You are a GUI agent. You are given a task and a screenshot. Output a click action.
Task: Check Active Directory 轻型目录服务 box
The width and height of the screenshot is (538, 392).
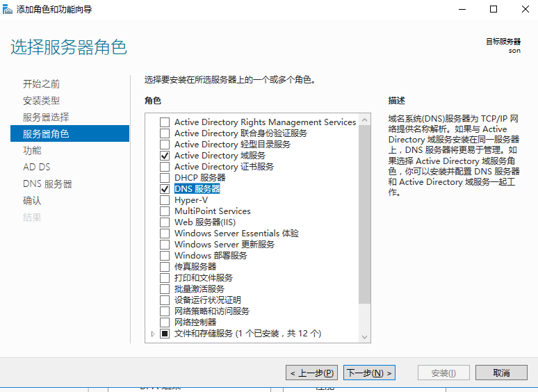coord(165,145)
